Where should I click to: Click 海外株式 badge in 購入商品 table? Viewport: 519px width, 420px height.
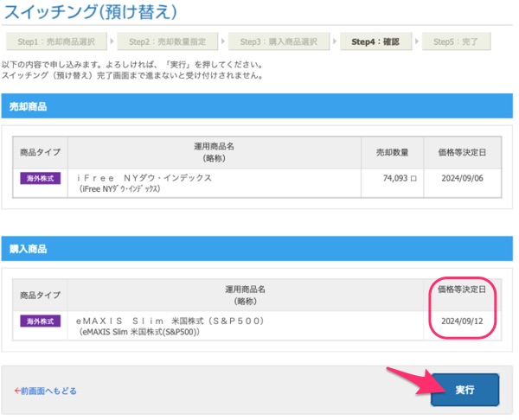(x=41, y=321)
